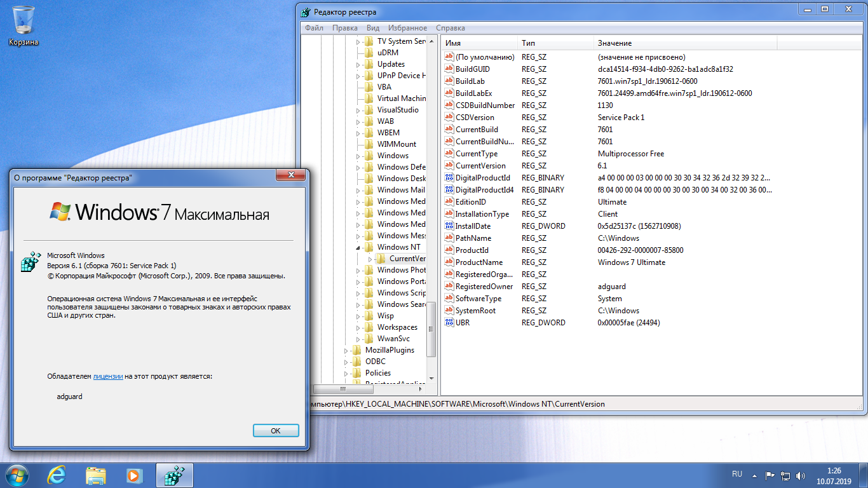The height and width of the screenshot is (488, 868).
Task: Select the InstallationType value name
Action: (x=482, y=213)
